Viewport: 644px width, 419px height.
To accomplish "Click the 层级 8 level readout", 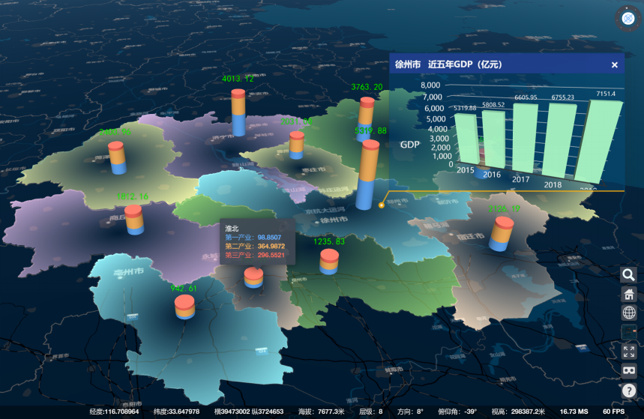I will pyautogui.click(x=371, y=412).
